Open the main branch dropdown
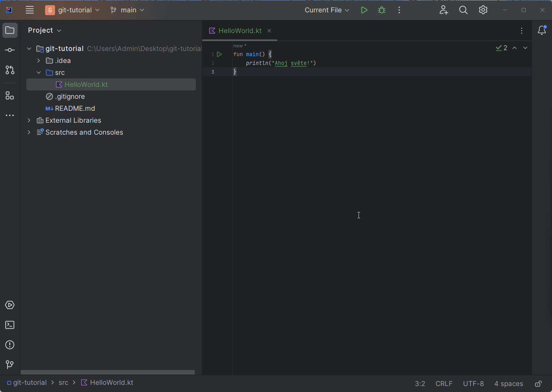 coord(128,10)
